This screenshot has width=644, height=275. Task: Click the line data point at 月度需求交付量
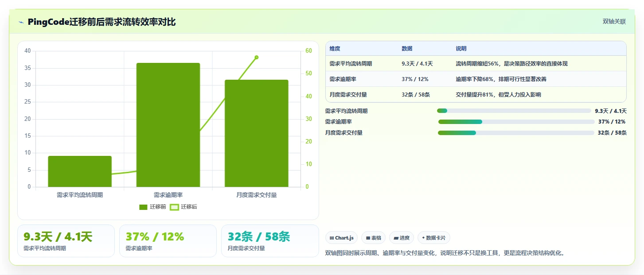point(257,57)
